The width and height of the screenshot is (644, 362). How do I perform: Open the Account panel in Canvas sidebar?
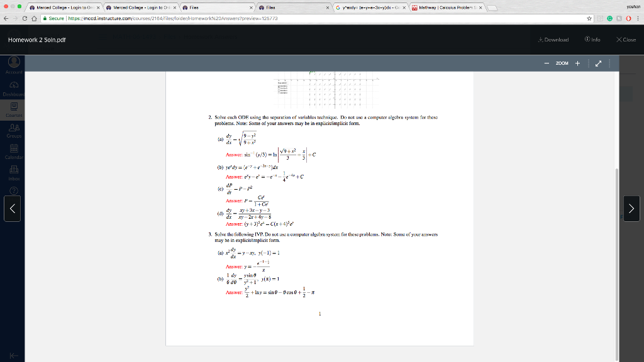[x=13, y=62]
